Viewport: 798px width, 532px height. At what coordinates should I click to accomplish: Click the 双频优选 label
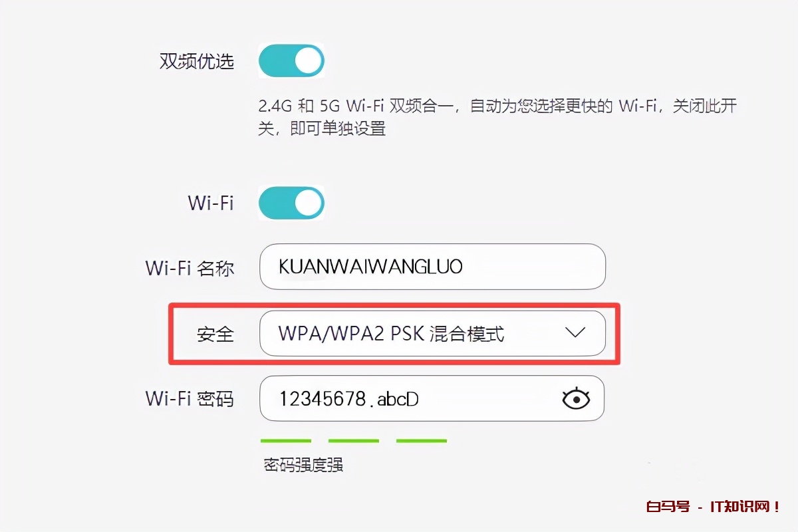pos(197,61)
